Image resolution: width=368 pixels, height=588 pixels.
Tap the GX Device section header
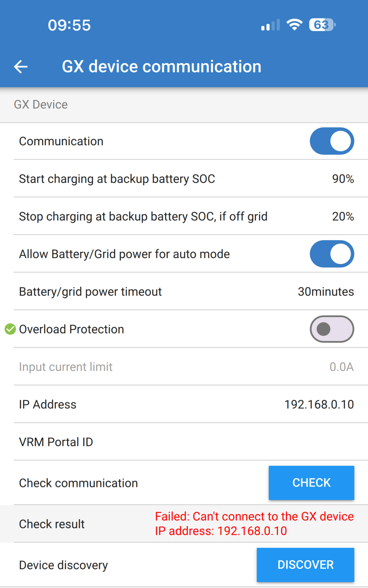pos(41,104)
